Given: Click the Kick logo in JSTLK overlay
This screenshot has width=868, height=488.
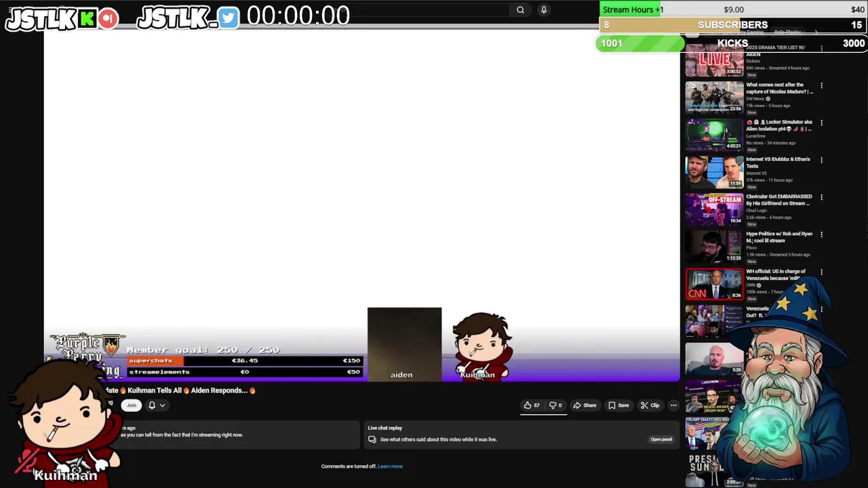Looking at the screenshot, I should 86,18.
